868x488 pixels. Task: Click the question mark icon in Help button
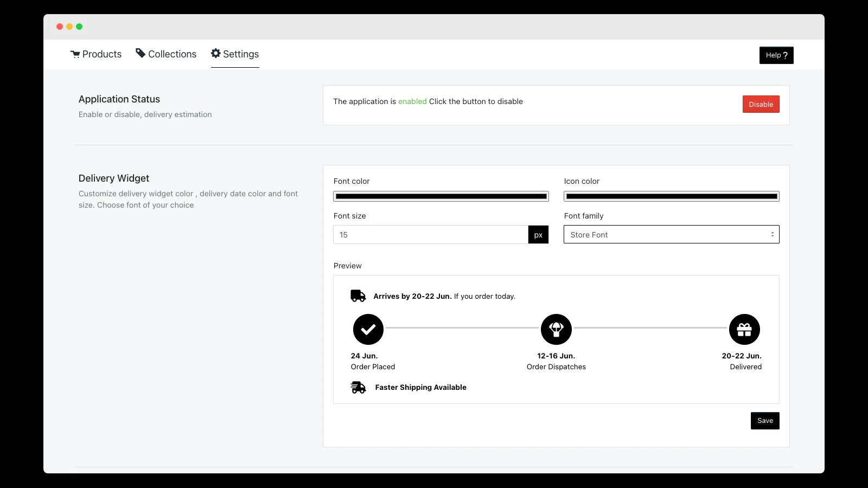coord(786,55)
